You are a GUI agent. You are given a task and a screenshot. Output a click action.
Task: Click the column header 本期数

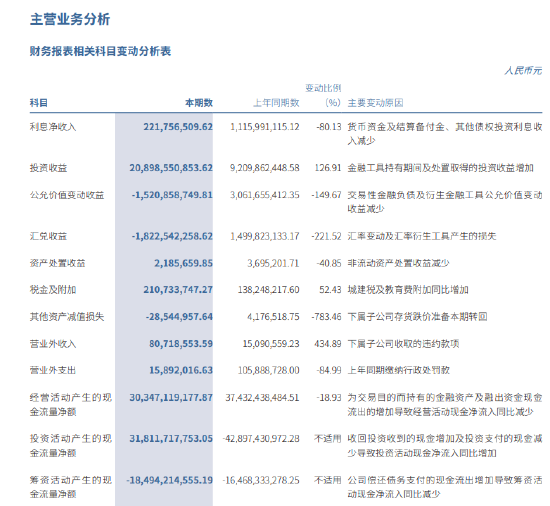pyautogui.click(x=199, y=103)
